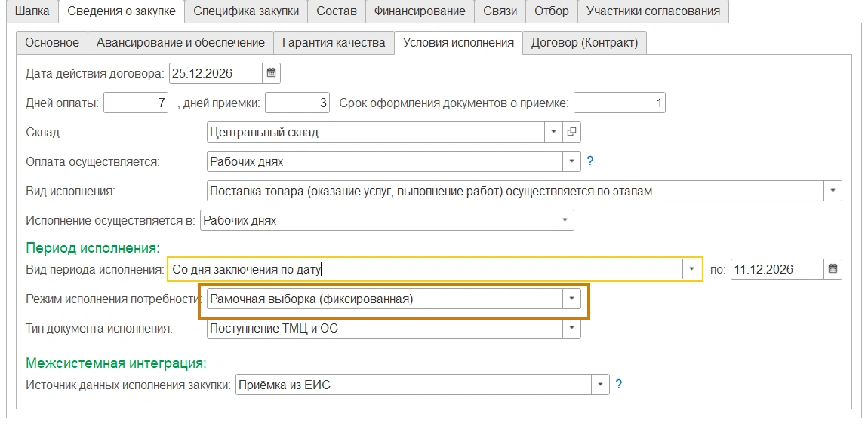Open the Гарантия качества subtab
The image size is (868, 426).
click(x=334, y=42)
